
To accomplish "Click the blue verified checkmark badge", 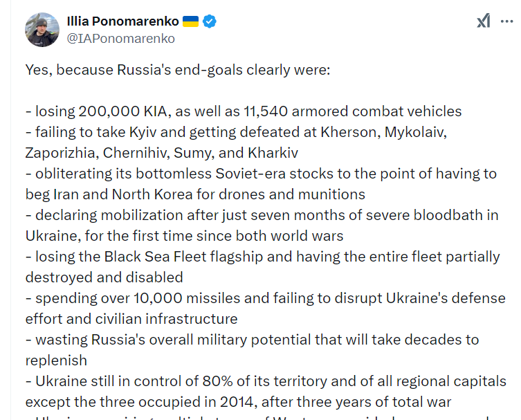I will click(x=210, y=21).
